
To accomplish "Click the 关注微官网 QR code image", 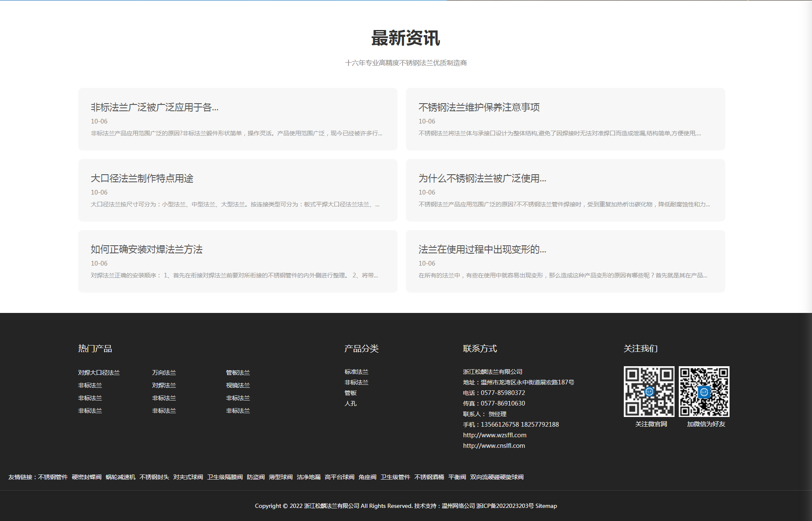I will (649, 391).
